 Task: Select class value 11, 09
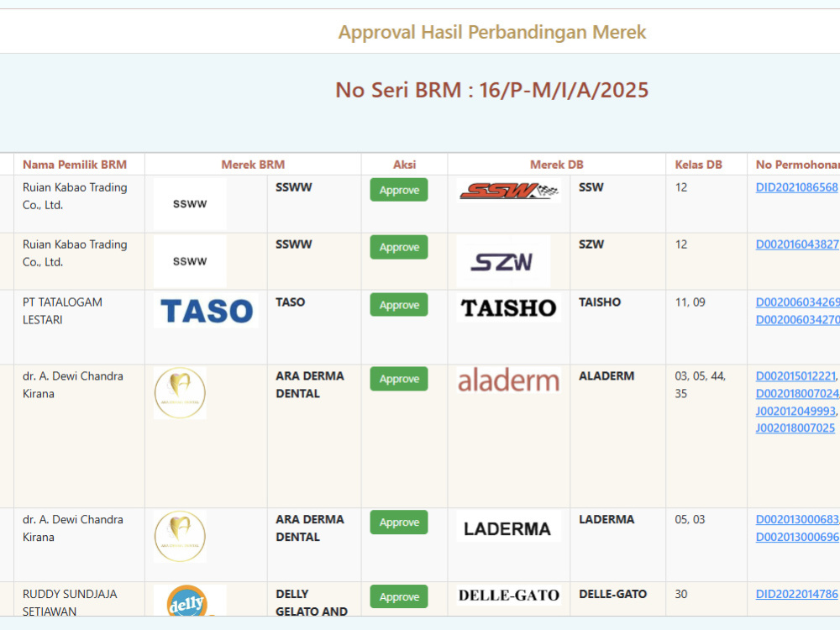(690, 302)
